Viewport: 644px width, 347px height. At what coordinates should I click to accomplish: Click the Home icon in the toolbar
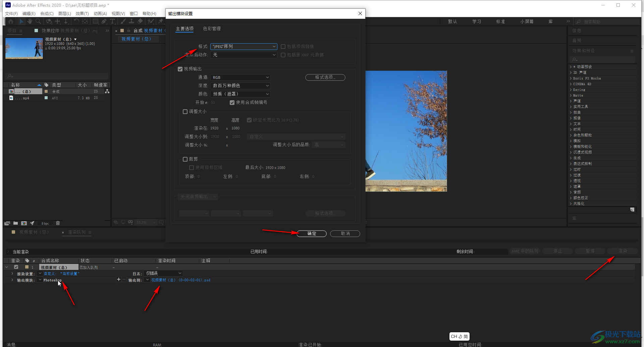pyautogui.click(x=11, y=21)
